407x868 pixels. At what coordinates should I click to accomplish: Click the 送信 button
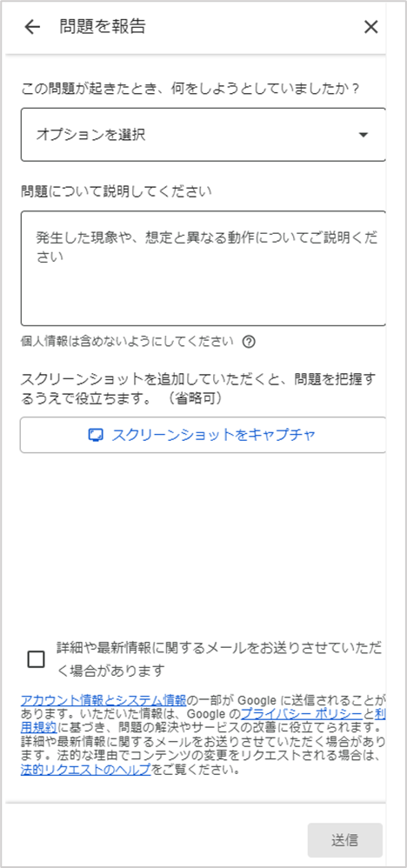[345, 840]
